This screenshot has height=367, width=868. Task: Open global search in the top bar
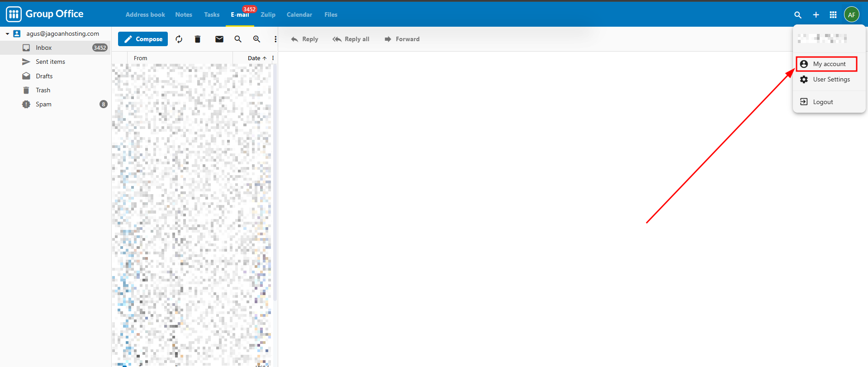798,15
